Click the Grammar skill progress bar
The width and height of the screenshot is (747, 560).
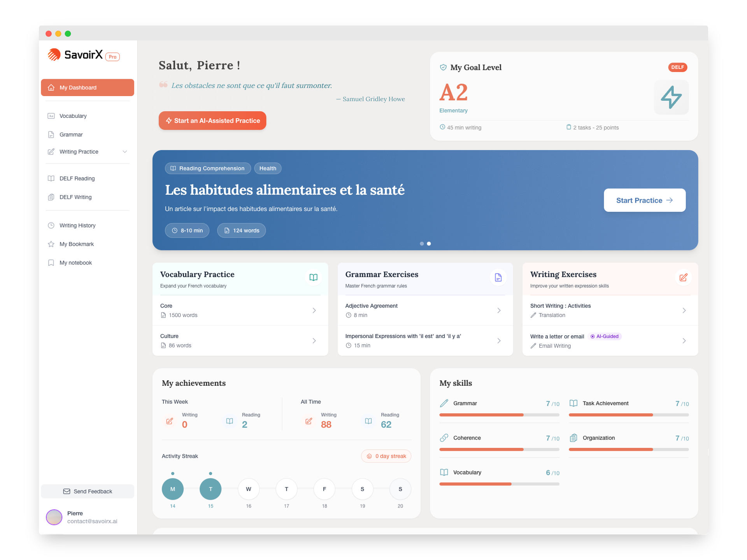(x=499, y=415)
